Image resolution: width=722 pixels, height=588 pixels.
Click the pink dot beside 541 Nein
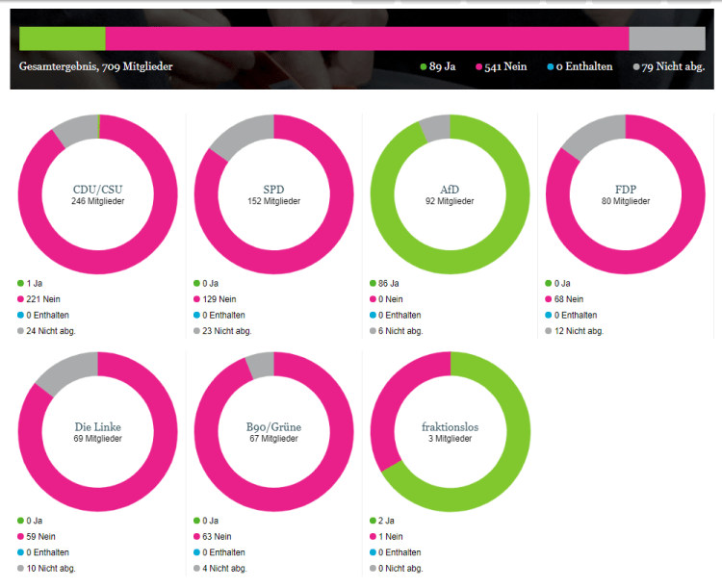[477, 67]
